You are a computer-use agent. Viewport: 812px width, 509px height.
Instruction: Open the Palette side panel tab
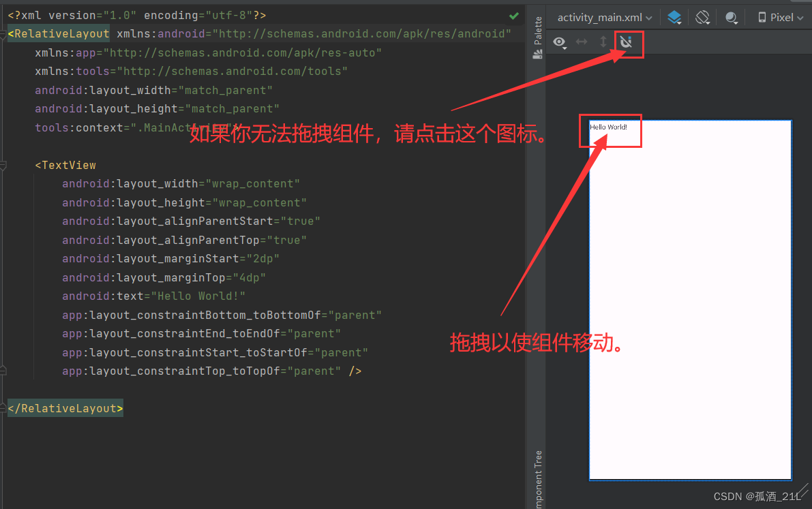coord(537,37)
